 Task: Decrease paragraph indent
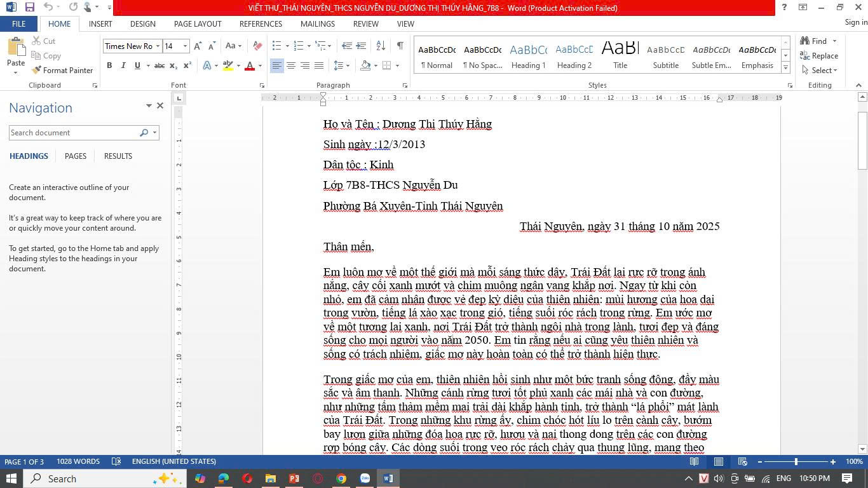(347, 46)
